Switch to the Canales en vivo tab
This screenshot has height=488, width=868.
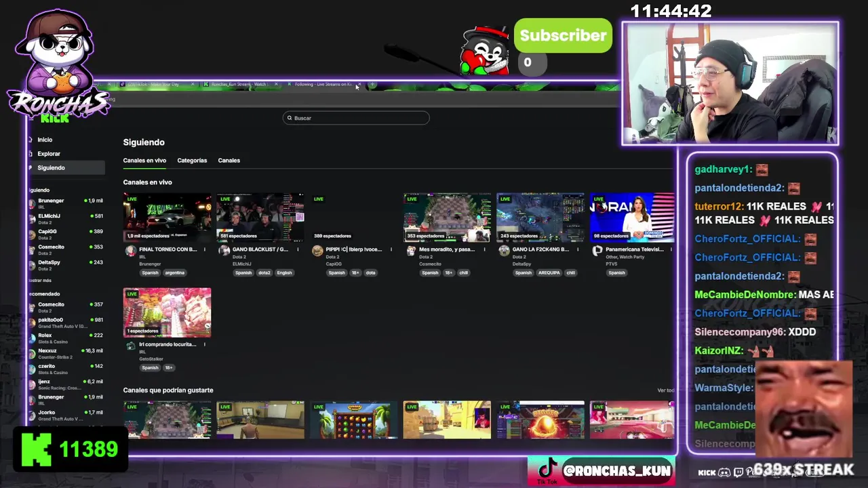pos(144,161)
